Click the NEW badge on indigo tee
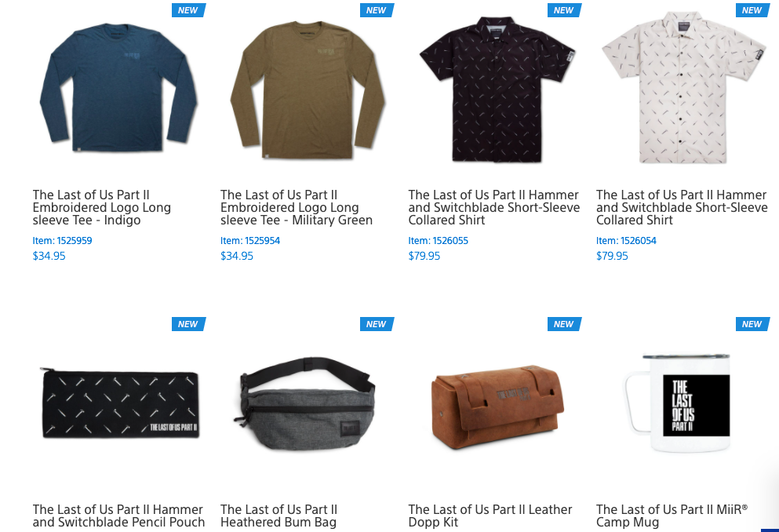Viewport: 779px width, 532px height. (x=188, y=10)
